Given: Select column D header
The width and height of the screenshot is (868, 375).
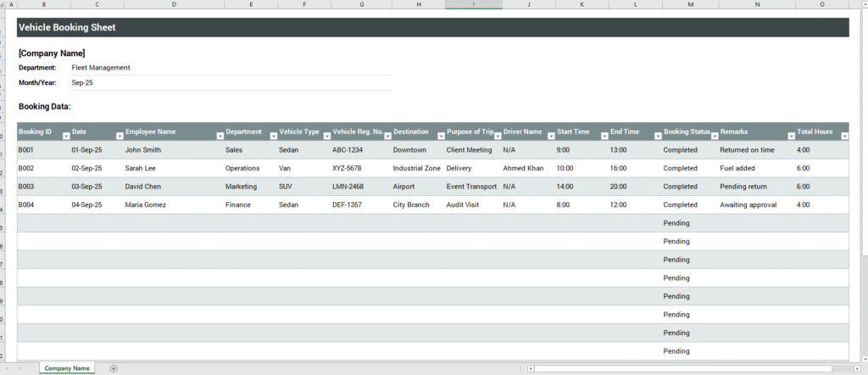Looking at the screenshot, I should pyautogui.click(x=174, y=4).
